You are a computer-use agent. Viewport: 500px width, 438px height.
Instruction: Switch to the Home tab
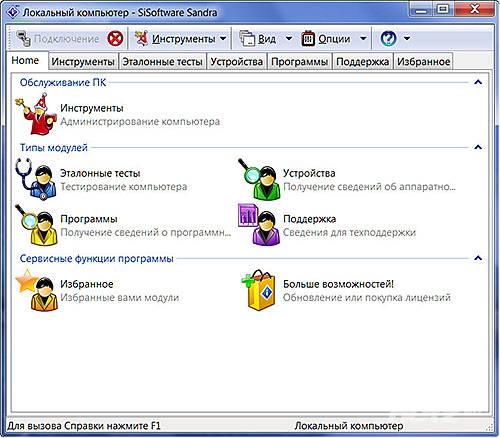pyautogui.click(x=26, y=61)
